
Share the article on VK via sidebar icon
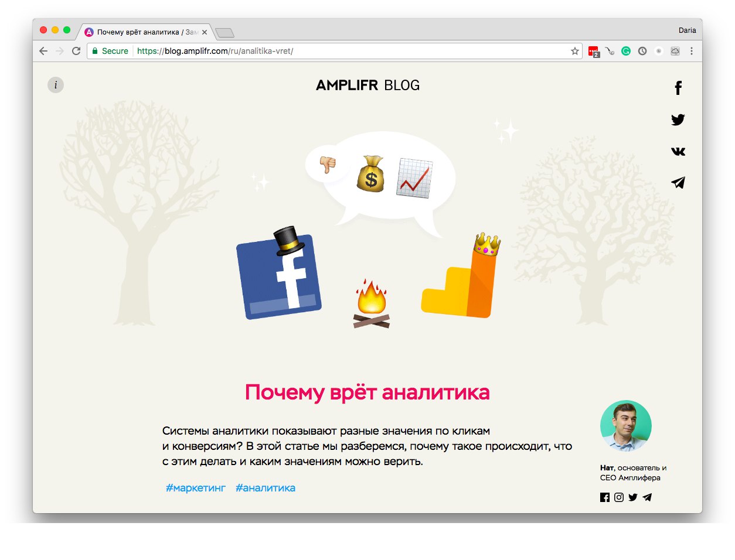(x=678, y=151)
